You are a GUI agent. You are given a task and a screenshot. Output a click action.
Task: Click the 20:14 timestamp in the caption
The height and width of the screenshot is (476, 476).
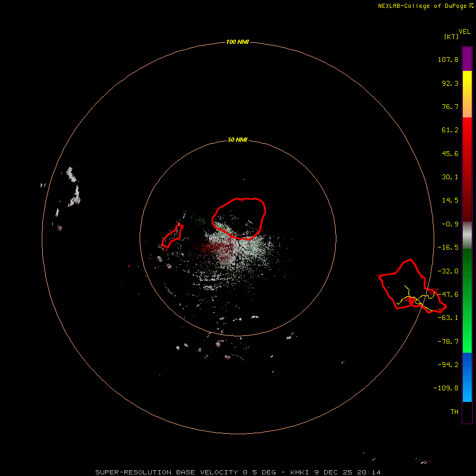(369, 472)
